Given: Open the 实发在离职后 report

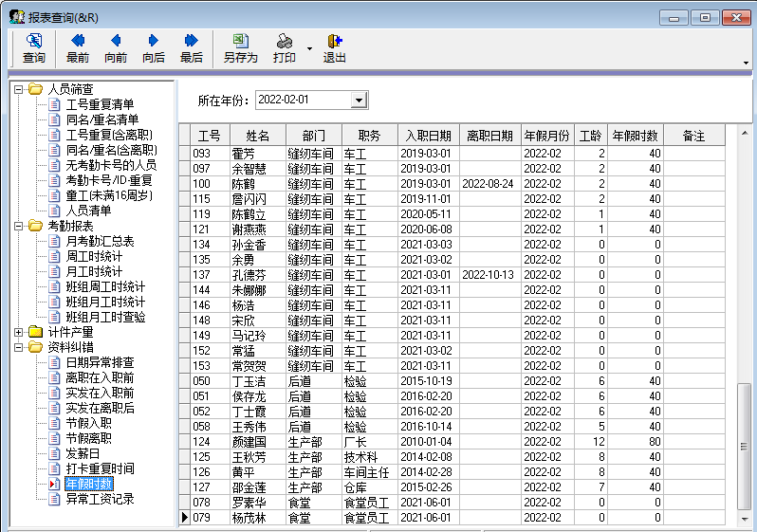Looking at the screenshot, I should (x=100, y=408).
